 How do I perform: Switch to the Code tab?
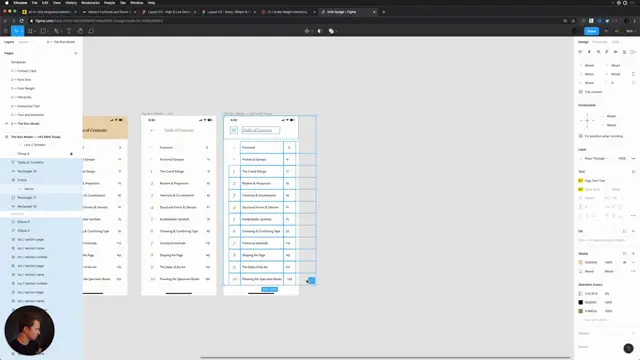click(x=616, y=42)
